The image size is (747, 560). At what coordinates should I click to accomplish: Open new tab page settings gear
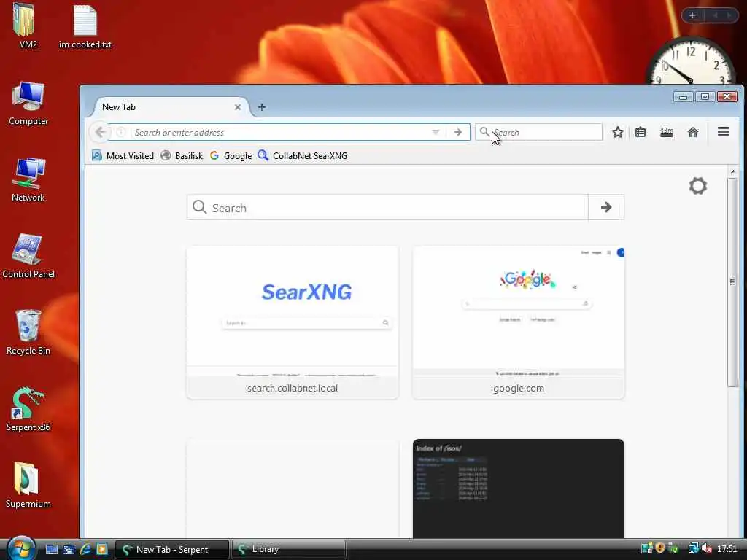tap(697, 186)
